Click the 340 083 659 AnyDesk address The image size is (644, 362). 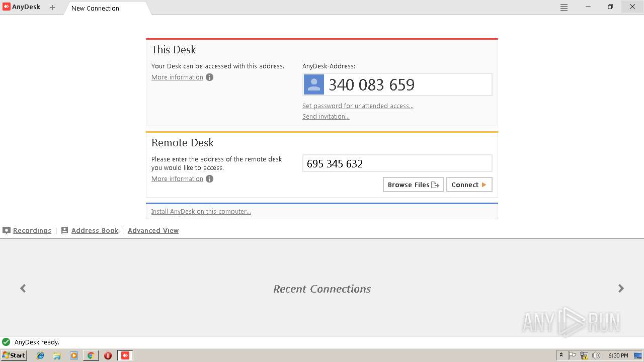click(372, 85)
